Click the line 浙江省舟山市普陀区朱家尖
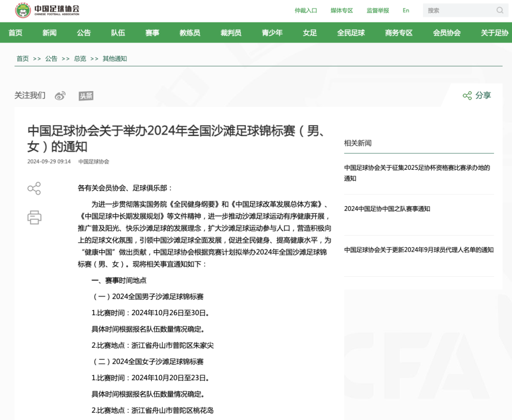Viewport: 512px width, 420px height. click(x=173, y=346)
